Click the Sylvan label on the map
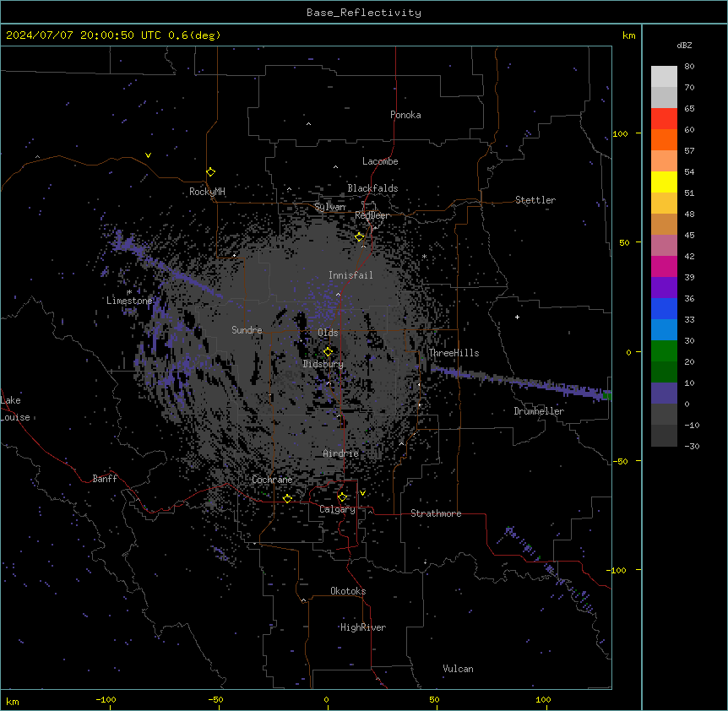This screenshot has width=728, height=711. coord(329,207)
